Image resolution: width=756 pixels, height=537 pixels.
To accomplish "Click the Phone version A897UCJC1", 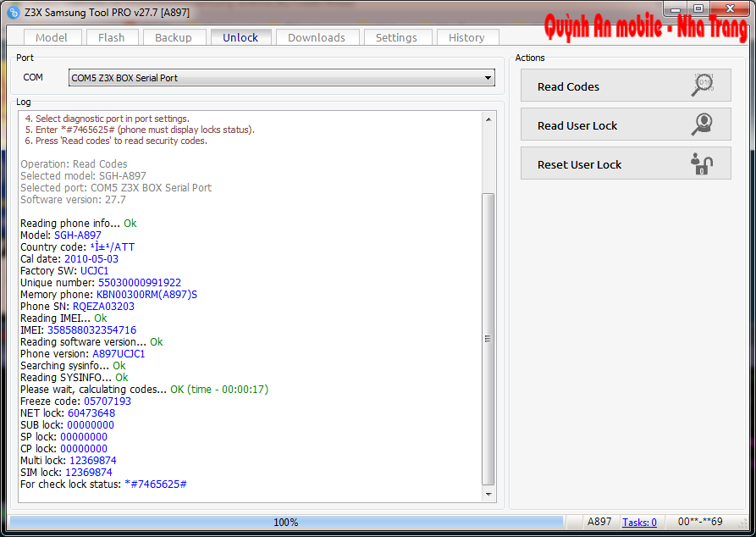I will tap(119, 354).
